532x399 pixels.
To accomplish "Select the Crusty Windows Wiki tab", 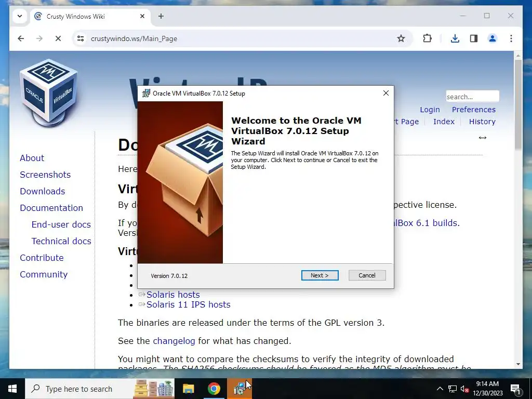I will (x=90, y=16).
